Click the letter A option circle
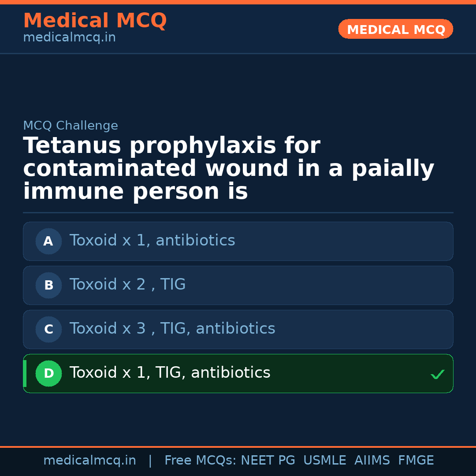Screen dimensions: 476x476 (48, 241)
